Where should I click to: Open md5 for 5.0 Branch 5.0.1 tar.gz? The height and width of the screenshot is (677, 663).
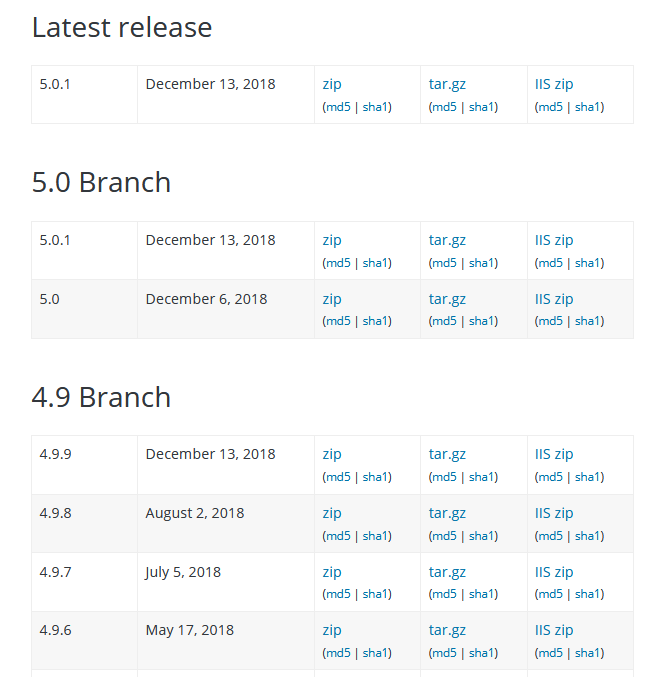[444, 263]
